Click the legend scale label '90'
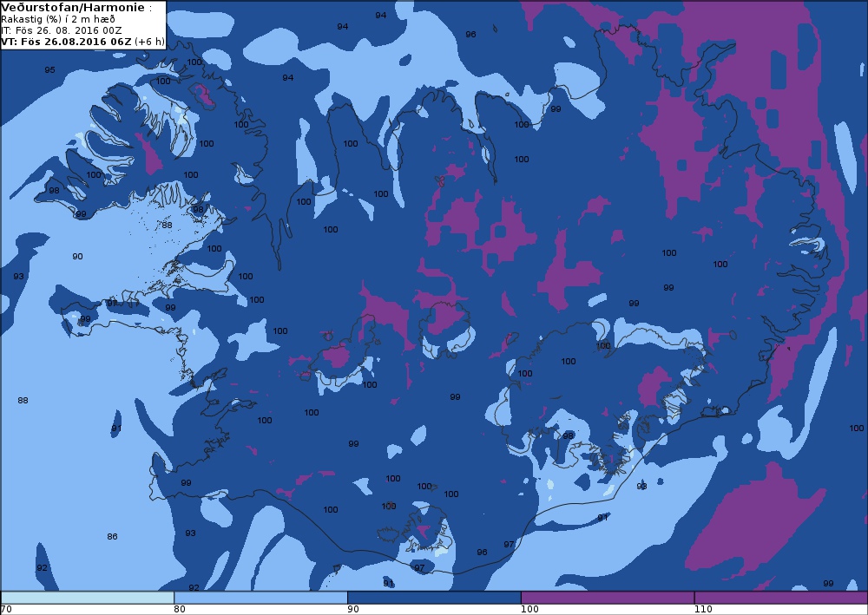Screen dimensions: 868x615 (352, 610)
